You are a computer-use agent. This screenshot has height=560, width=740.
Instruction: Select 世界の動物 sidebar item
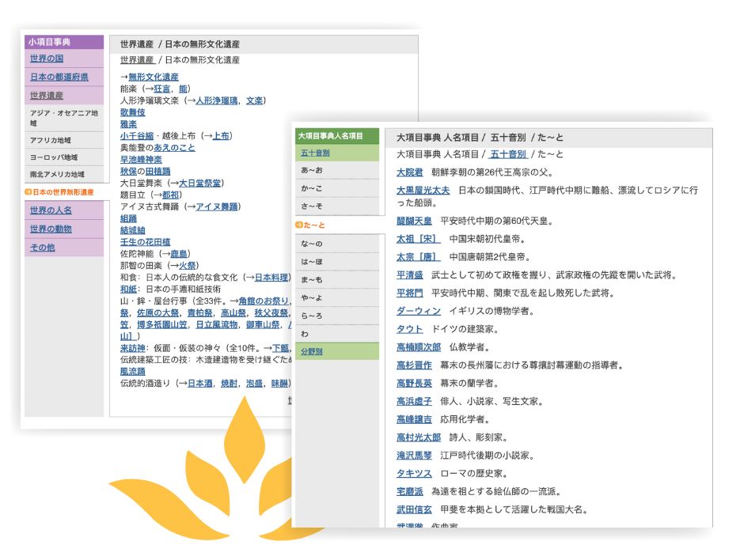[51, 229]
